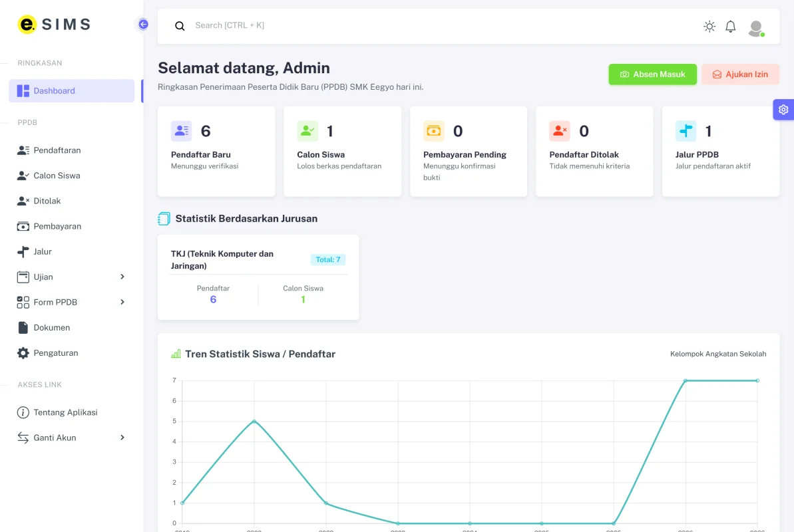
Task: Toggle light/dark theme sun icon
Action: click(709, 27)
